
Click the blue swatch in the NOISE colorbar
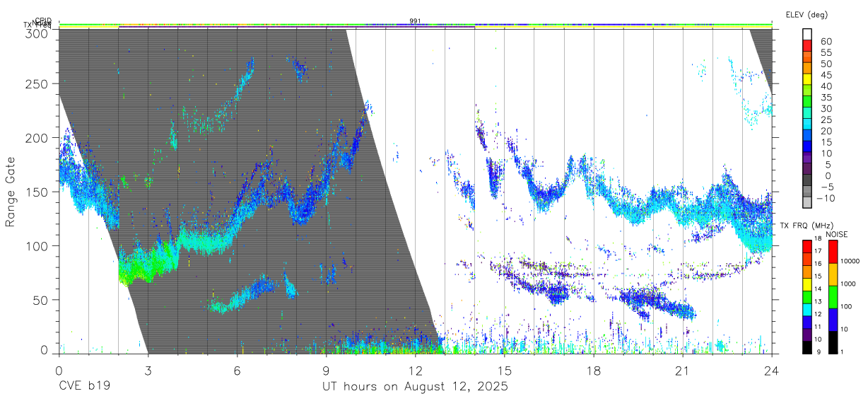[833, 320]
